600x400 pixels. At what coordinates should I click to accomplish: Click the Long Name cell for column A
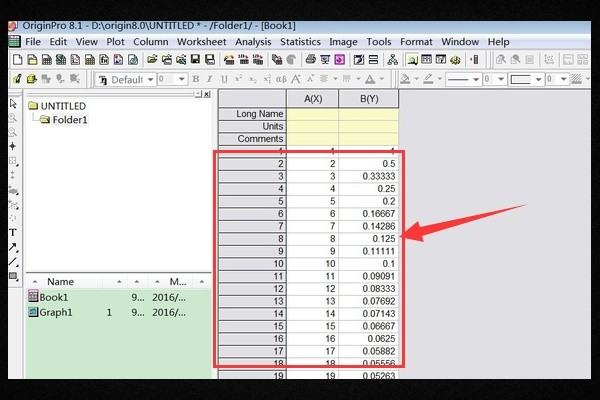coord(313,114)
